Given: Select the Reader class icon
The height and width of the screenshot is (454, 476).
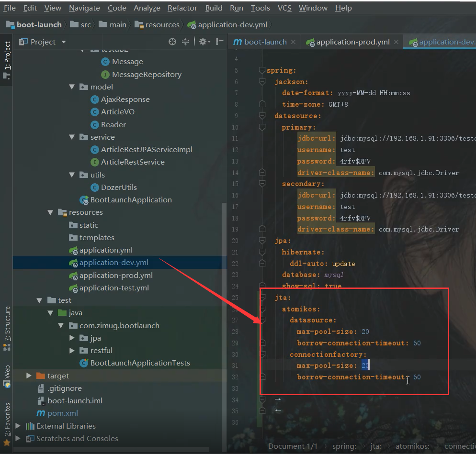Looking at the screenshot, I should point(95,125).
